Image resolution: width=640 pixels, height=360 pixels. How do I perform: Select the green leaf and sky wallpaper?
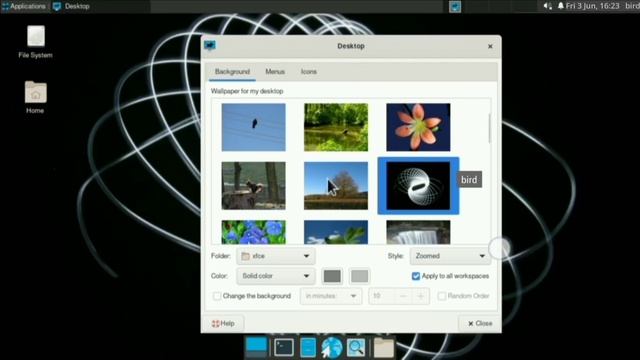pyautogui.click(x=336, y=232)
